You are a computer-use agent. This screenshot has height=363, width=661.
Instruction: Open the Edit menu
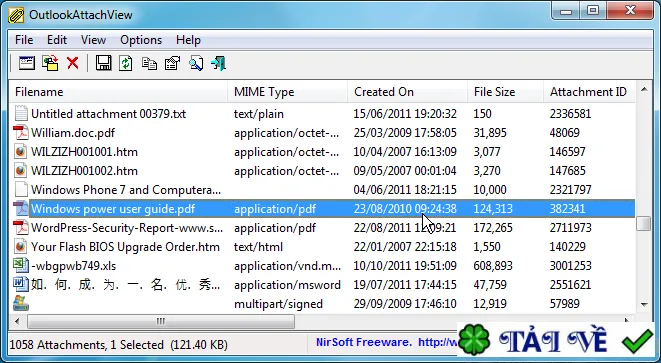coord(57,40)
